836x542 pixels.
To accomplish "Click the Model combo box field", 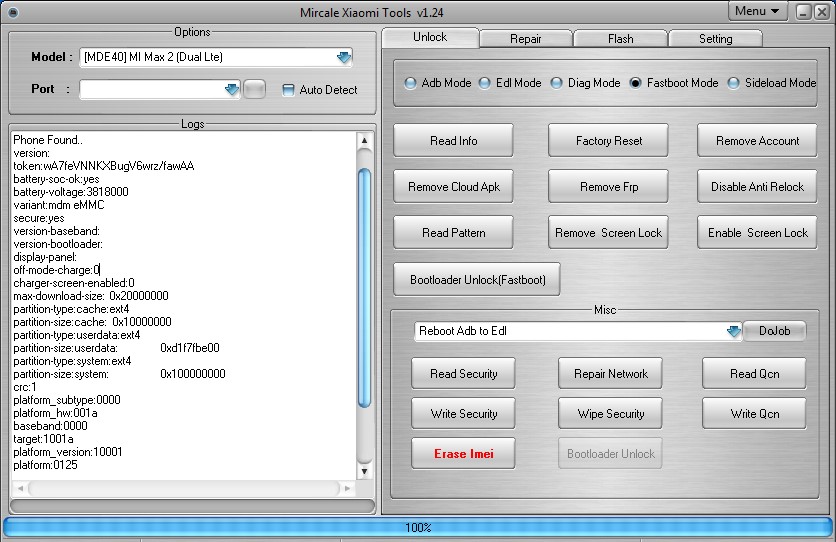I will [x=215, y=57].
